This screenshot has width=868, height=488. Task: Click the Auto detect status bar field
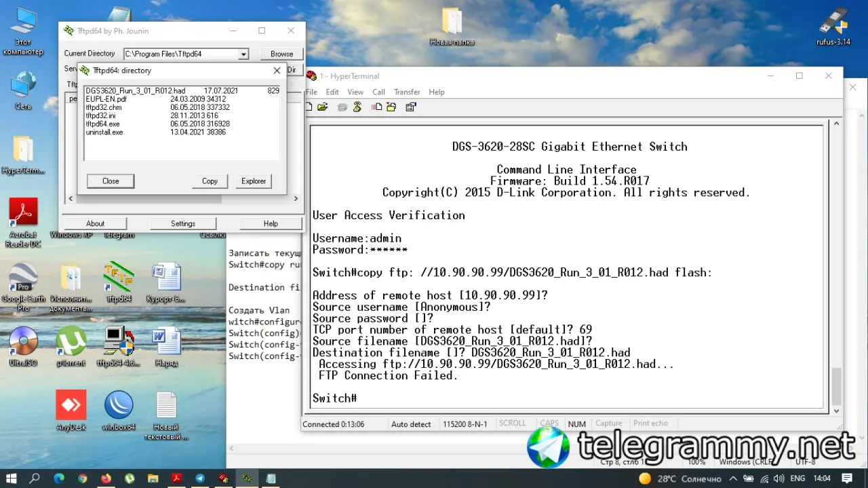click(411, 424)
